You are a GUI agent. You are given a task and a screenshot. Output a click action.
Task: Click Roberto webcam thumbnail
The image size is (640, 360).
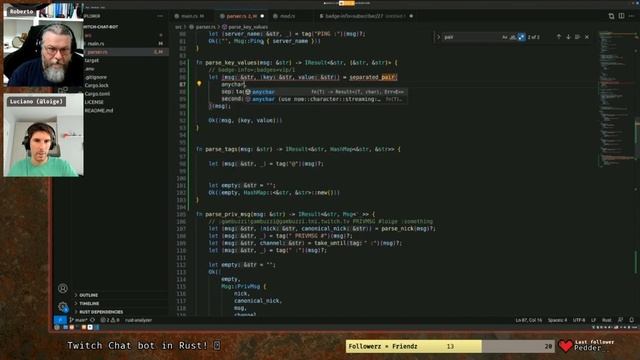(43, 44)
